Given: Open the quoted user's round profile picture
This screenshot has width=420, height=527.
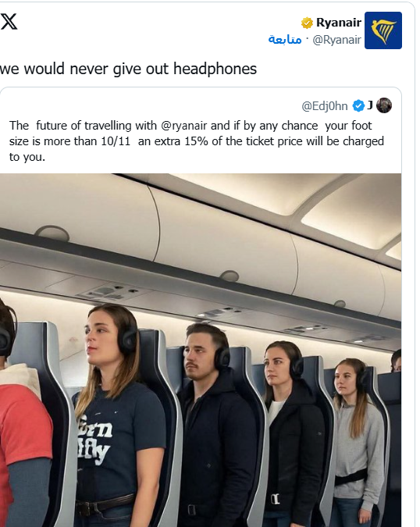Looking at the screenshot, I should [384, 105].
